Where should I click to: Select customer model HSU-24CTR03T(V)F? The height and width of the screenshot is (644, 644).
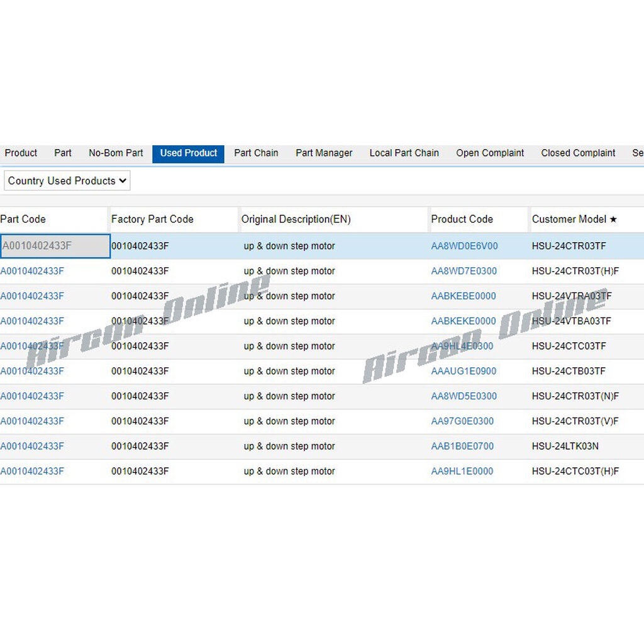575,421
